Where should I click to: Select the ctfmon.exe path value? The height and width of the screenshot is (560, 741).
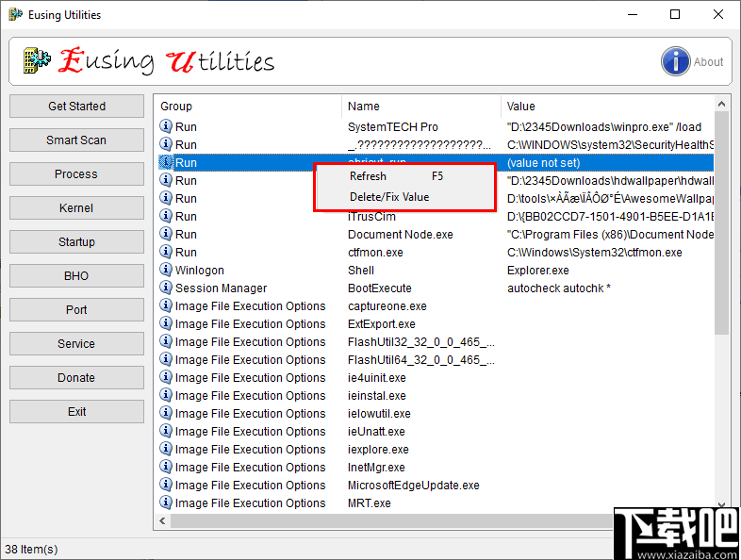click(x=595, y=253)
